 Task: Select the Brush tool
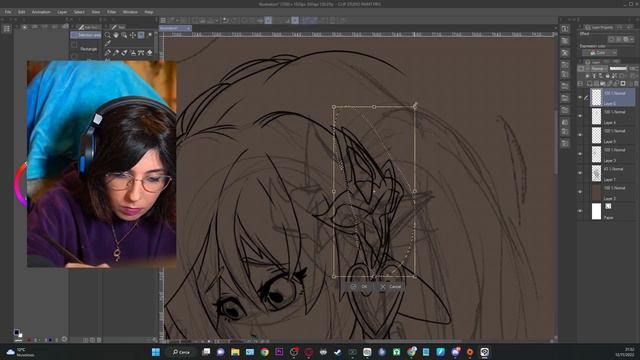[x=124, y=53]
